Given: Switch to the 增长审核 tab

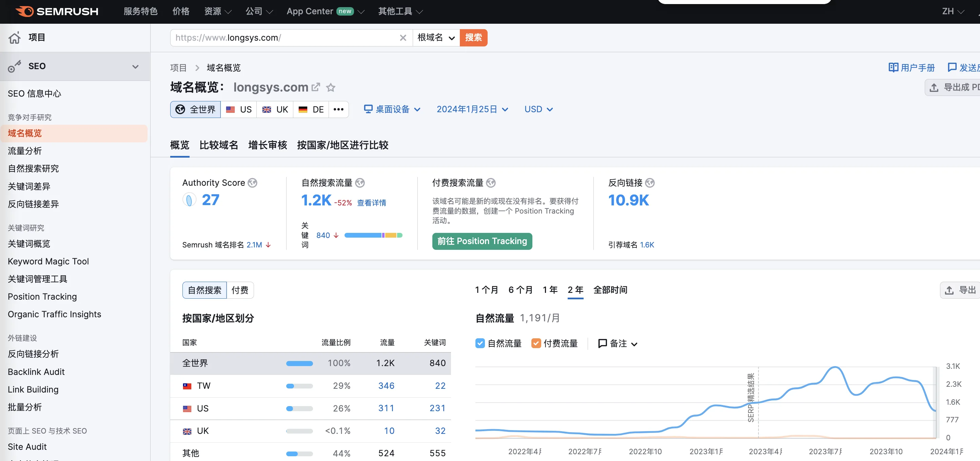Looking at the screenshot, I should (268, 145).
